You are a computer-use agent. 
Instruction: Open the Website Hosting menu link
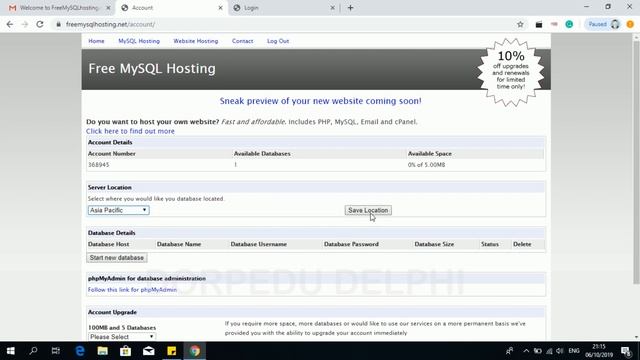point(196,41)
